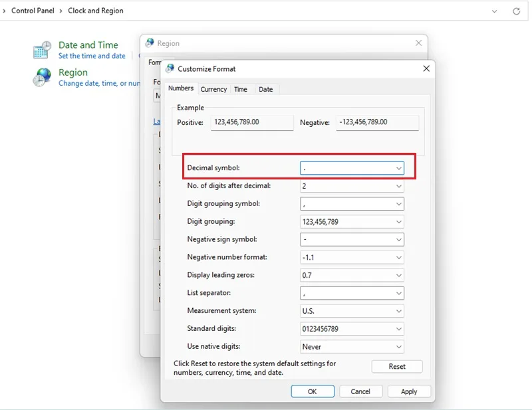
Task: Click the globe icon in Region window title
Action: point(150,43)
